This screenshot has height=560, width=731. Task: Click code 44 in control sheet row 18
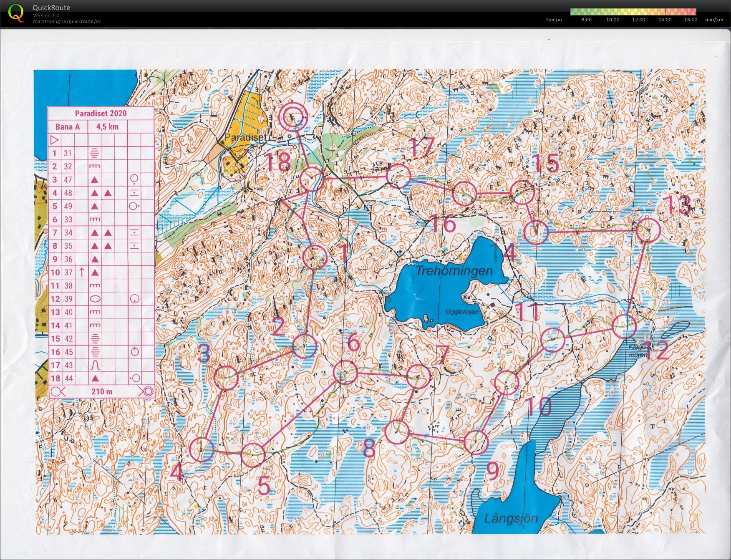click(x=68, y=378)
